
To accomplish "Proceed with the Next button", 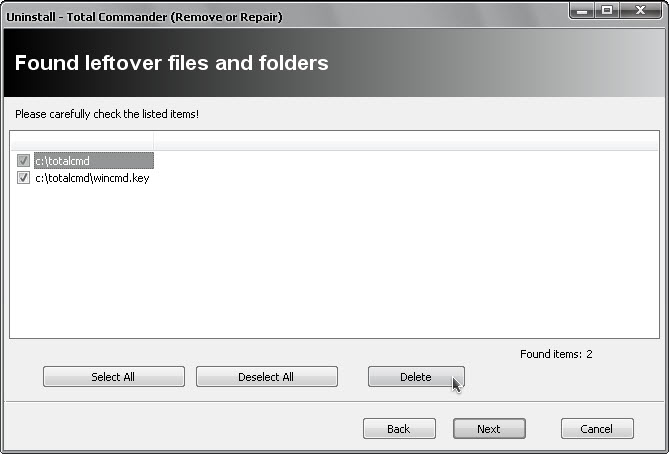I will [x=488, y=429].
